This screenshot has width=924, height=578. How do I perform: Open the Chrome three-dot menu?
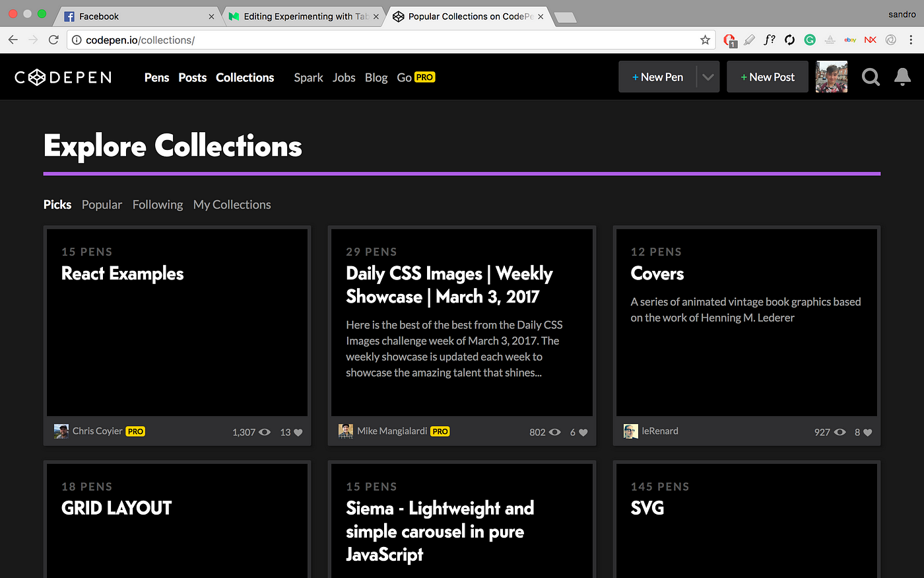tap(911, 40)
